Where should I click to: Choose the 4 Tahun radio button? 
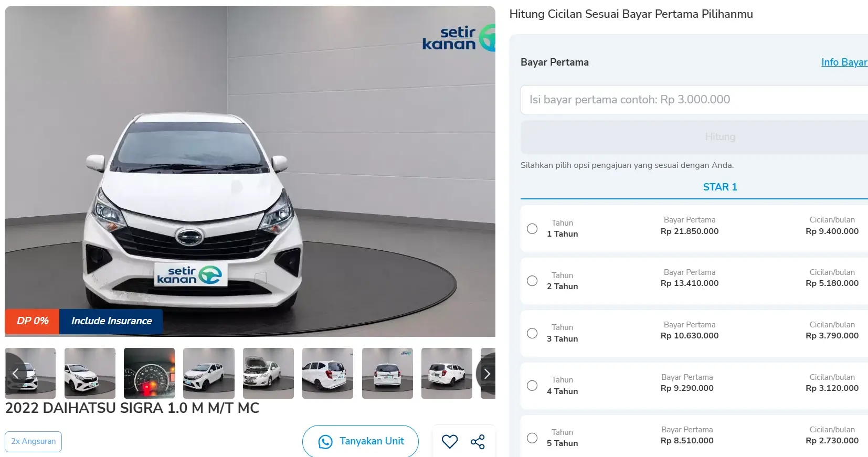tap(532, 386)
